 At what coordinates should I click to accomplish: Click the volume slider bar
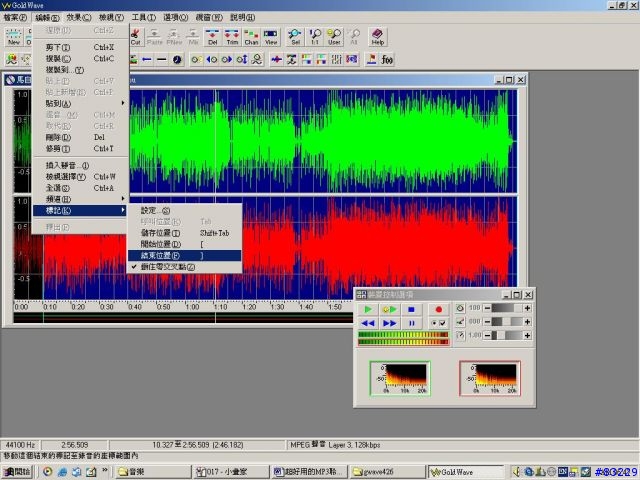coord(507,308)
